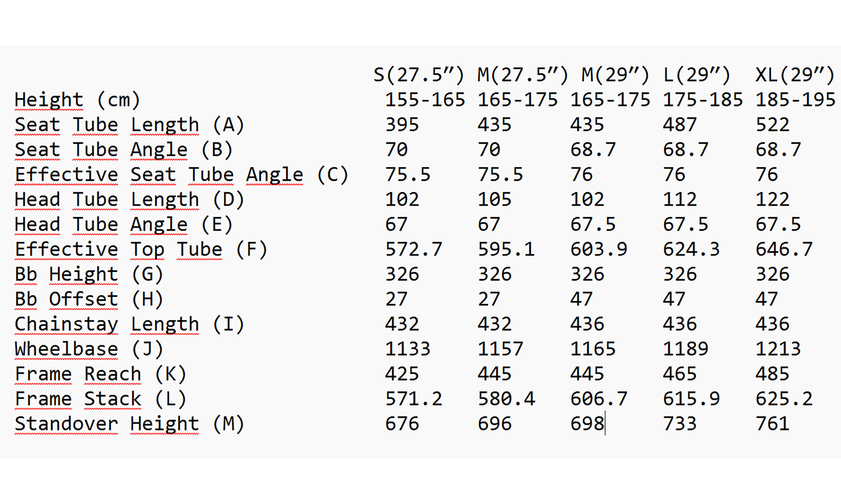Click the word Top in Effective Top Tube
Image resolution: width=841 pixels, height=504 pixels.
click(x=147, y=249)
